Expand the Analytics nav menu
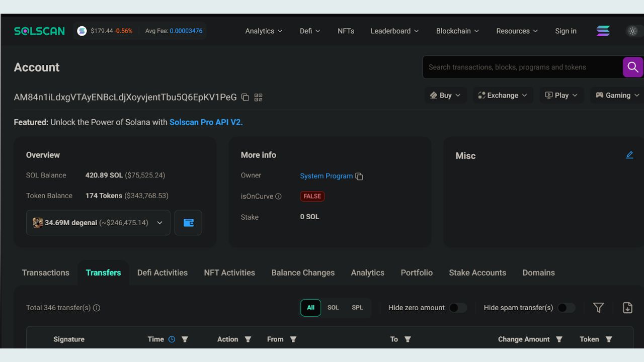Image resolution: width=644 pixels, height=362 pixels. click(264, 31)
